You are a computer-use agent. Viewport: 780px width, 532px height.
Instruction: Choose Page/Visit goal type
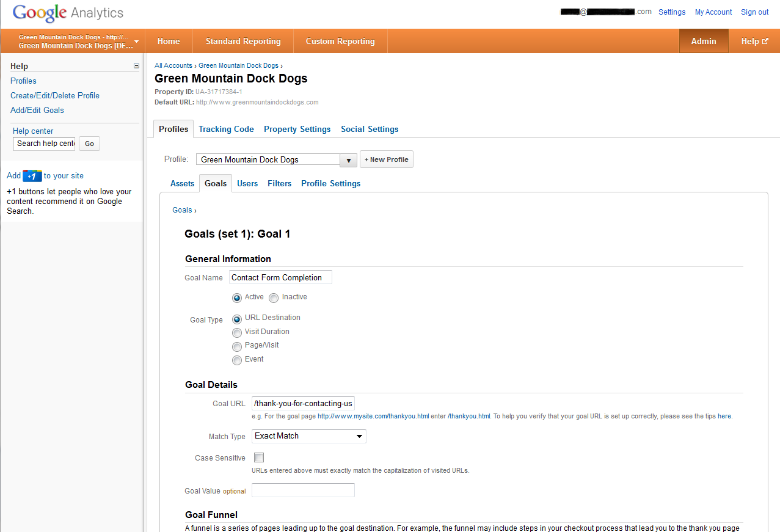click(237, 347)
